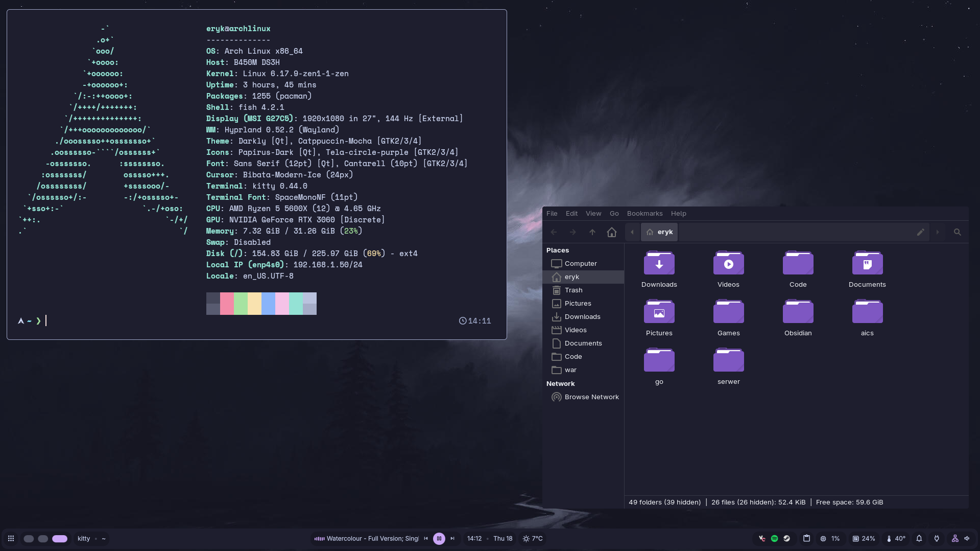Open the Videos folder icon in the file view
Viewport: 980px width, 551px height.
[728, 263]
